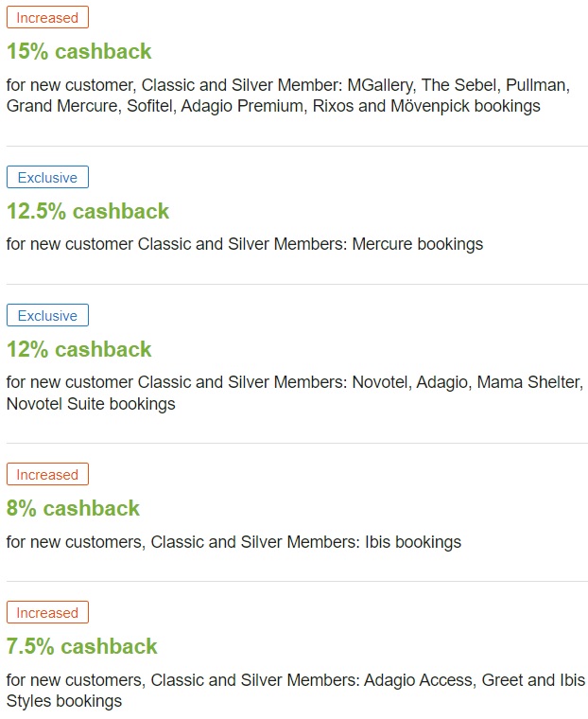Click the Novotel, Adagio, Mama Shelter description

click(294, 393)
